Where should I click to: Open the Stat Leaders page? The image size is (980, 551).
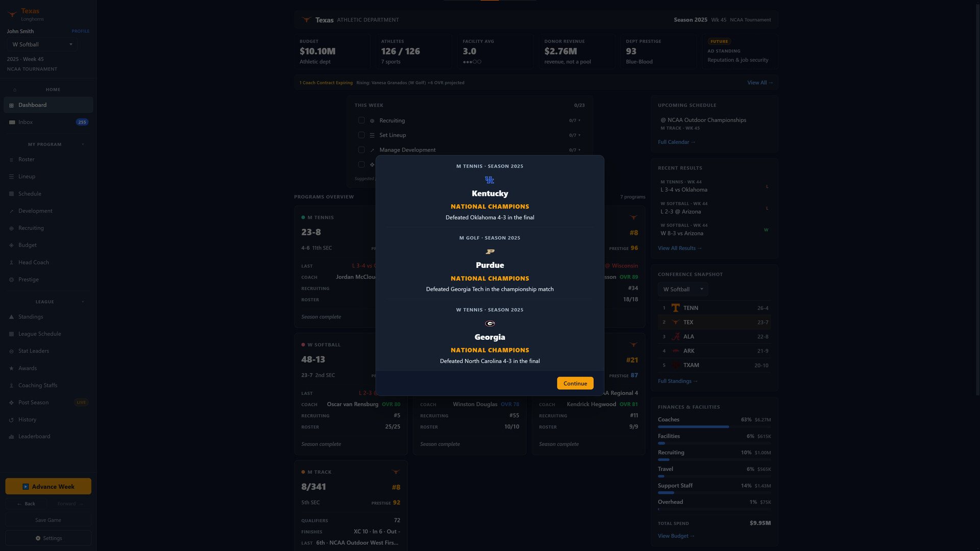tap(48, 351)
